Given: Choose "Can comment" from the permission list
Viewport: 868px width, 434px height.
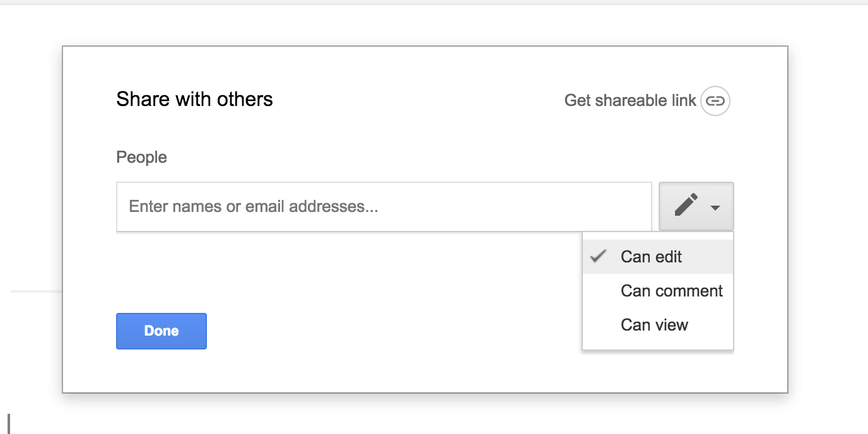Looking at the screenshot, I should pos(671,291).
